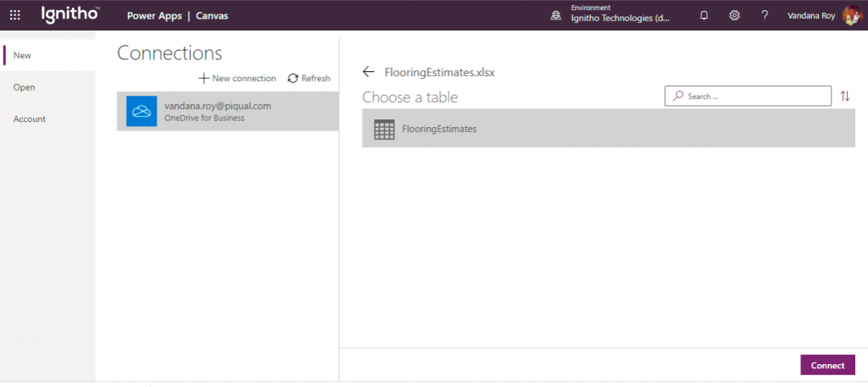Open the settings gear icon
The width and height of the screenshot is (868, 387).
pos(735,15)
